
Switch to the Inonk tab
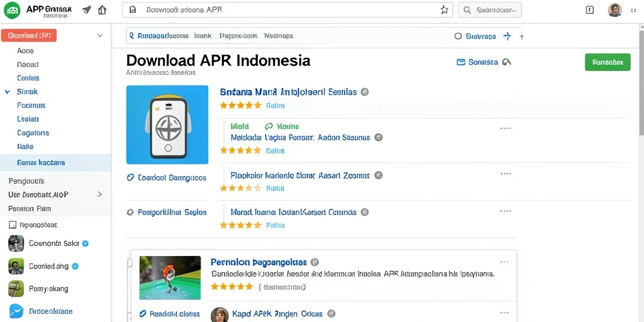(203, 36)
